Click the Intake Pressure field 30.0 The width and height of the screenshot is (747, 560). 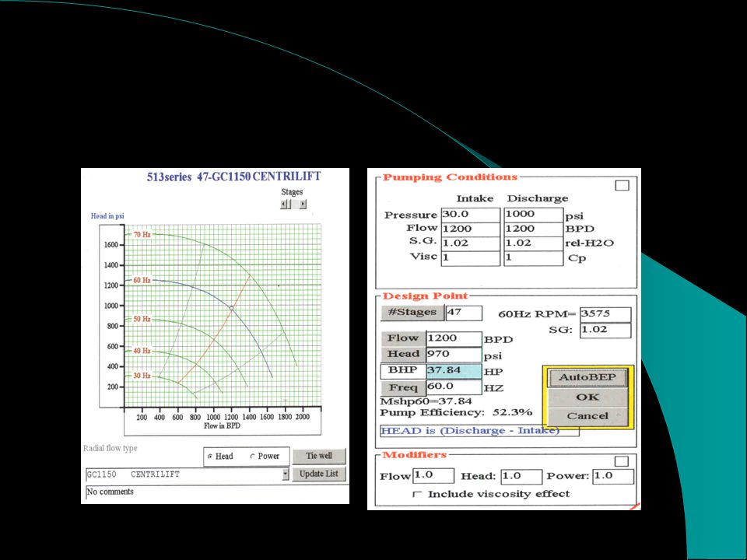click(x=471, y=215)
